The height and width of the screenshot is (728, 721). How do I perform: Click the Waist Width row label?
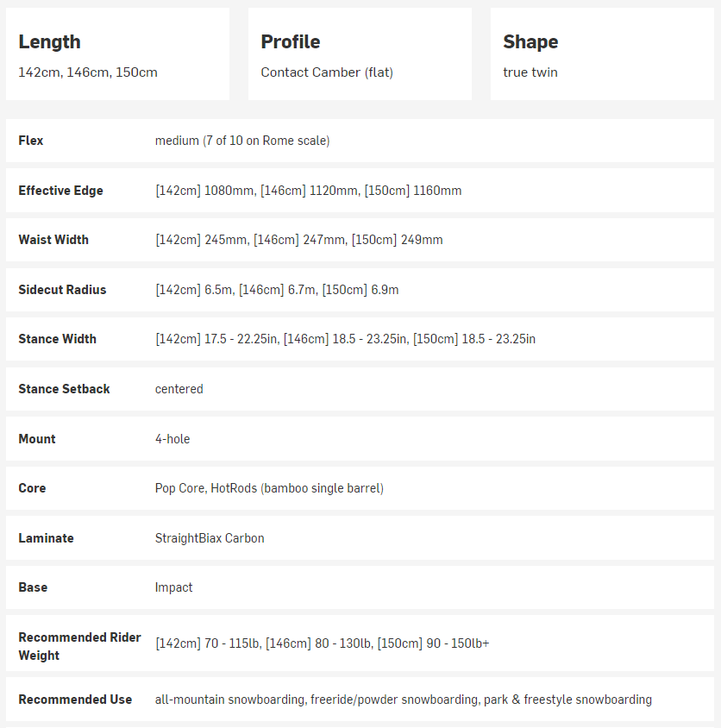[x=53, y=240]
